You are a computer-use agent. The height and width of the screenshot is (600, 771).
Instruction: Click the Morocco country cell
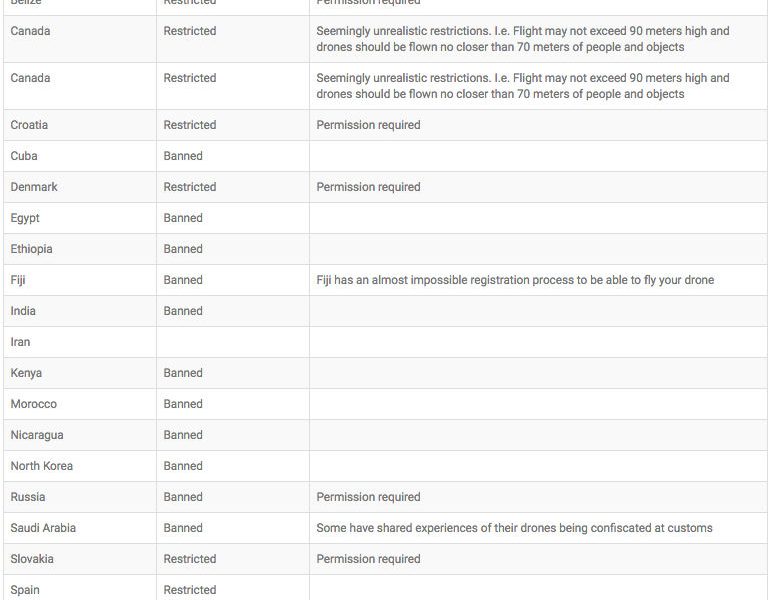[34, 404]
